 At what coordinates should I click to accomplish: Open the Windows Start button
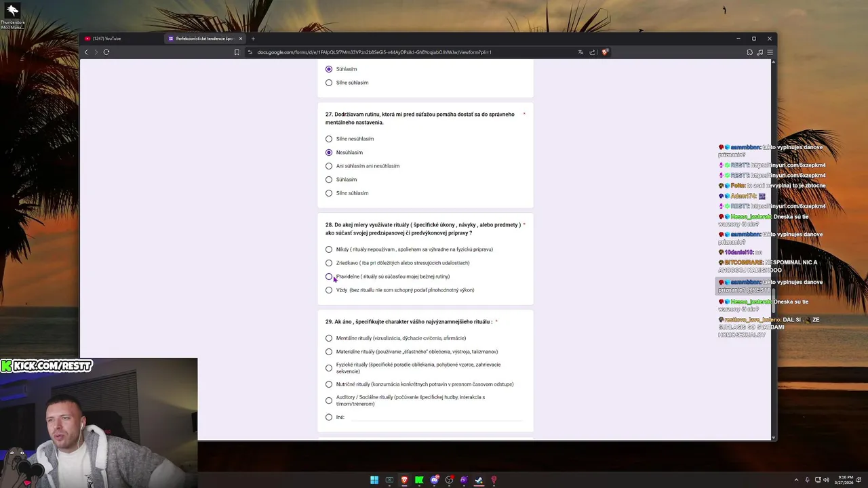[374, 480]
